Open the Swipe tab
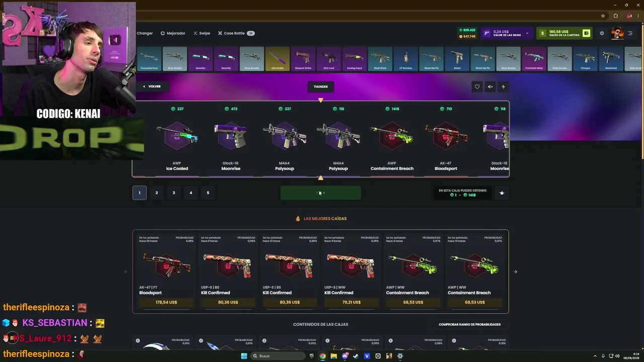 pyautogui.click(x=202, y=33)
